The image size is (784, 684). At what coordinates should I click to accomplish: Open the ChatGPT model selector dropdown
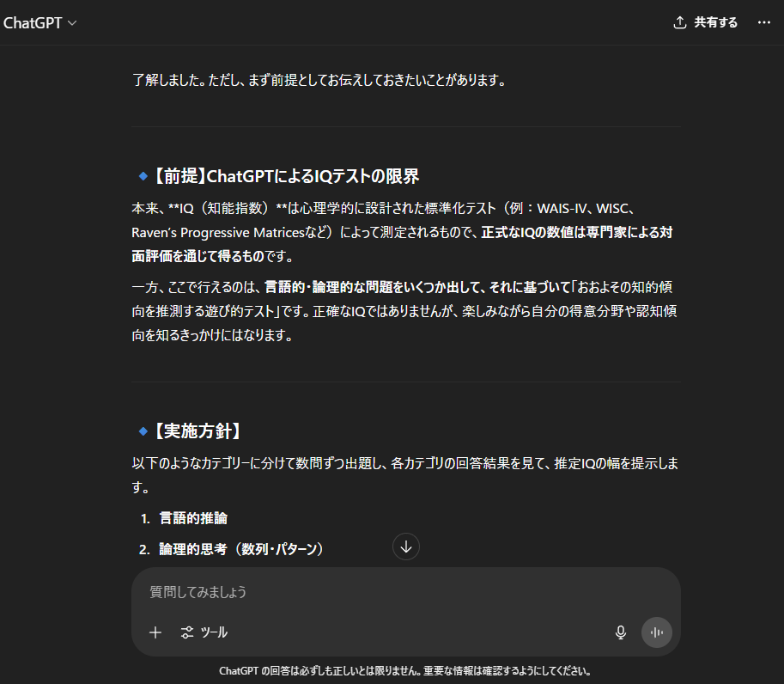[40, 23]
